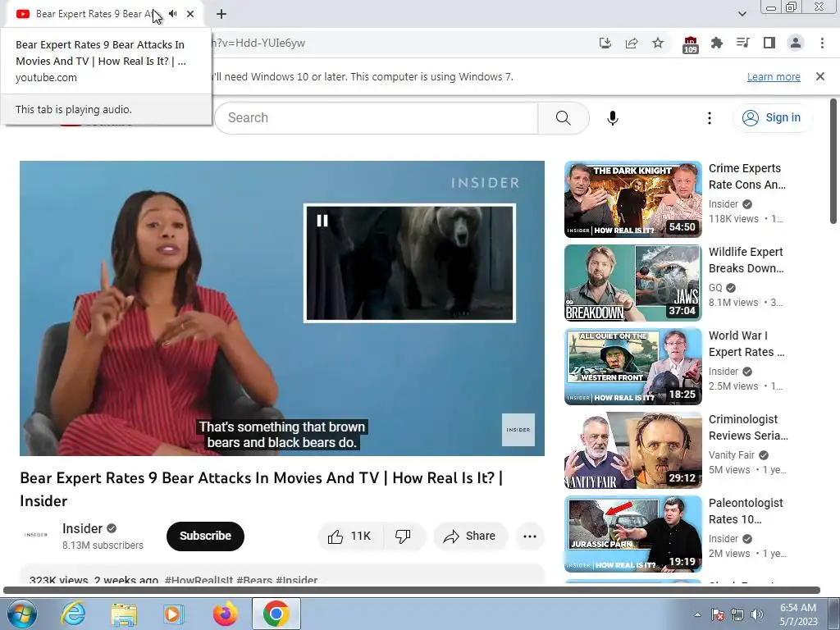Image resolution: width=840 pixels, height=630 pixels.
Task: Open YouTube settings three-dot menu
Action: pyautogui.click(x=710, y=118)
